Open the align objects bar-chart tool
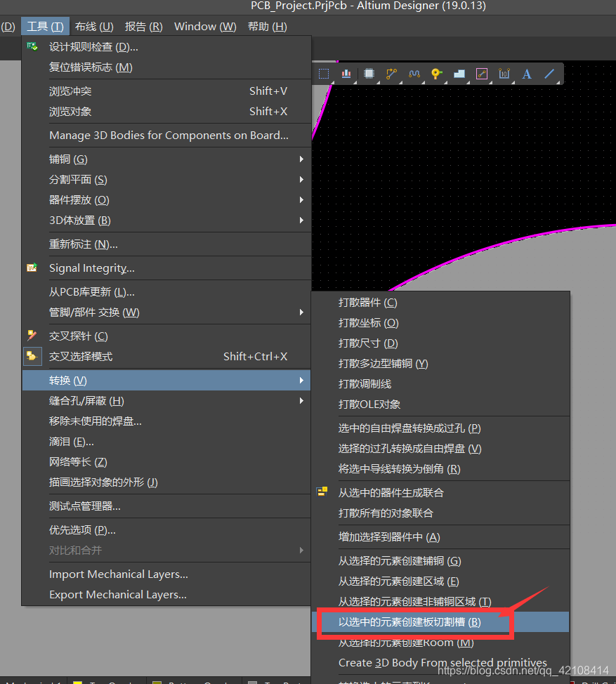 pos(346,74)
